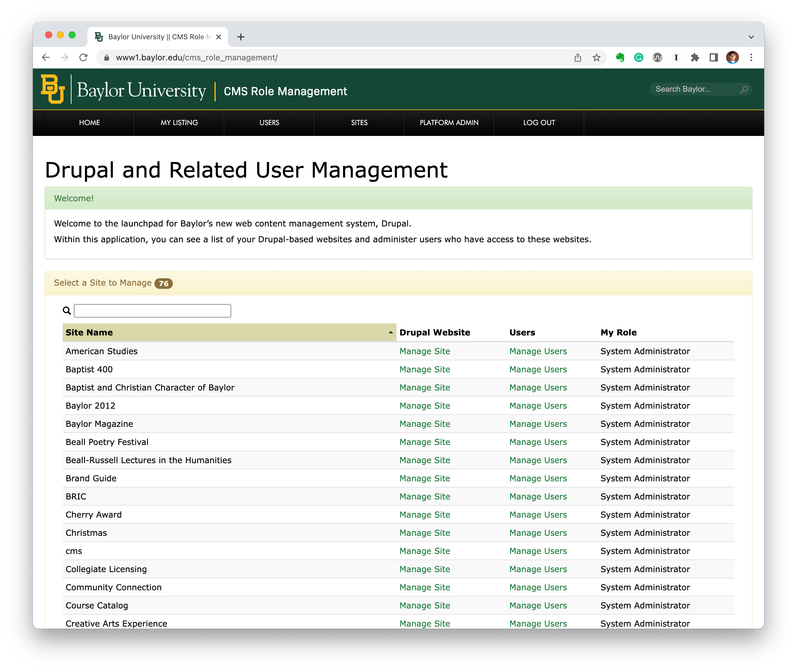Viewport: 797px width, 672px height.
Task: Click the share icon in the address bar
Action: [x=578, y=57]
